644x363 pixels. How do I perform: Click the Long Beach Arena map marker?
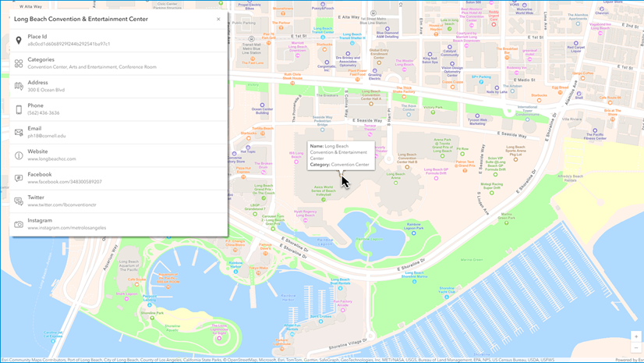coord(395,183)
